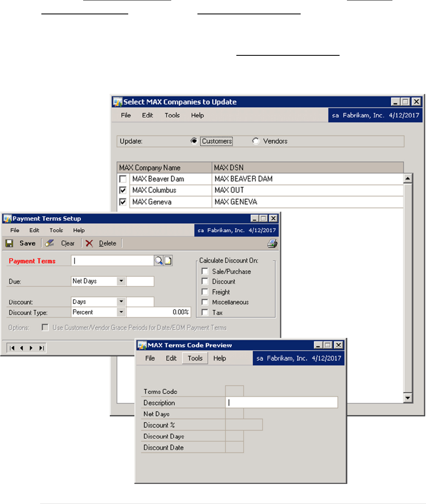Click the Delete button label
426x504 pixels.
tap(108, 243)
